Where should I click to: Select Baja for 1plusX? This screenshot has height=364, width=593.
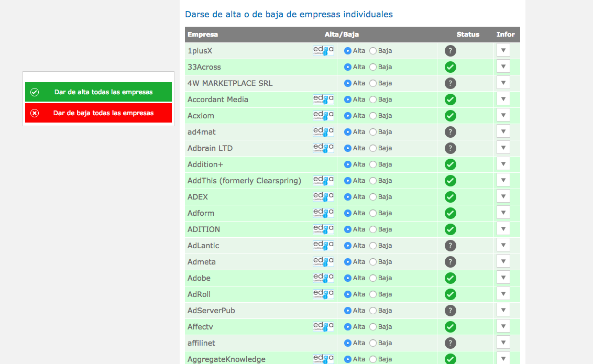(373, 51)
